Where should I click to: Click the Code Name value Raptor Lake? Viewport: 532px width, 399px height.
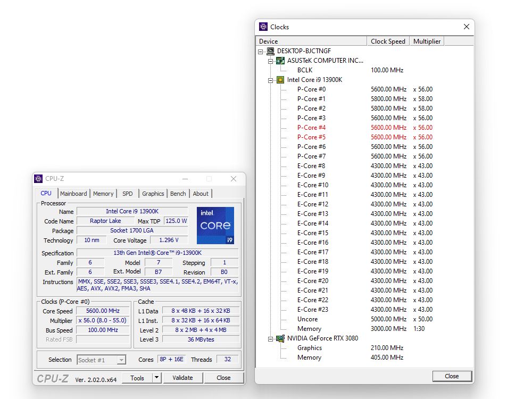pyautogui.click(x=105, y=221)
